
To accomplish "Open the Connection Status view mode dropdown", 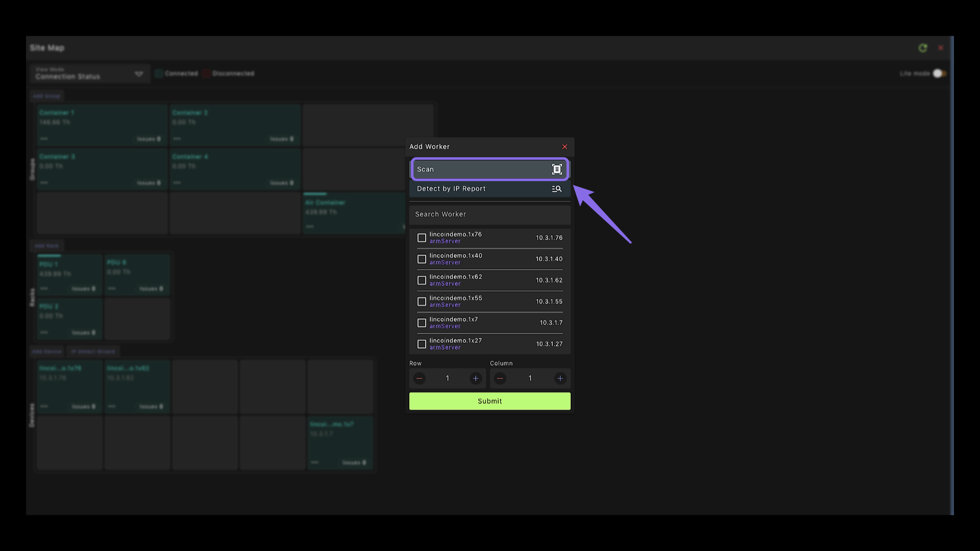I will 89,73.
